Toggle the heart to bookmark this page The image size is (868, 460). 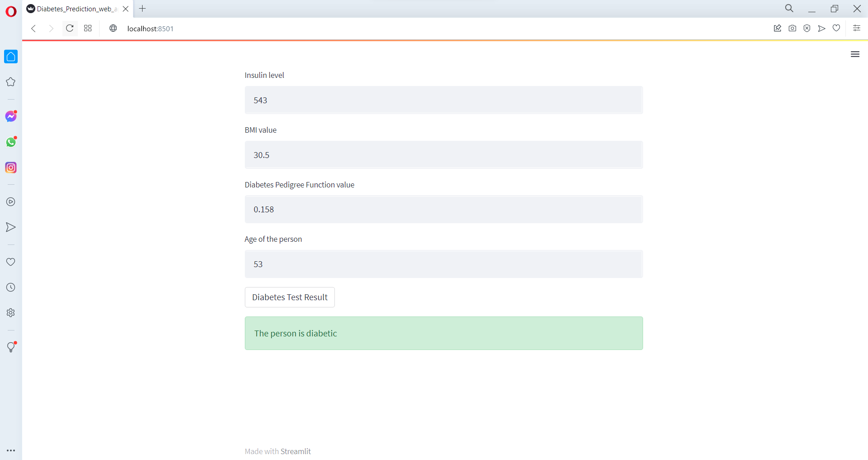click(836, 28)
